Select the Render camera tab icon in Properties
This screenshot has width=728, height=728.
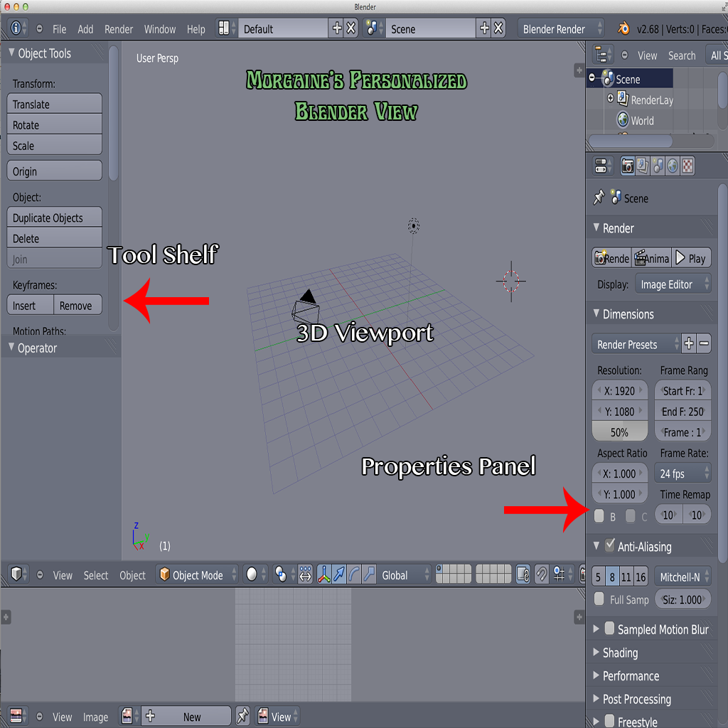coord(628,166)
